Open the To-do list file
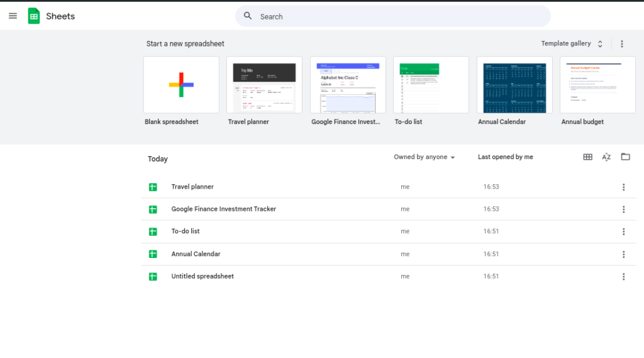Image resolution: width=644 pixels, height=358 pixels. [x=389, y=231]
